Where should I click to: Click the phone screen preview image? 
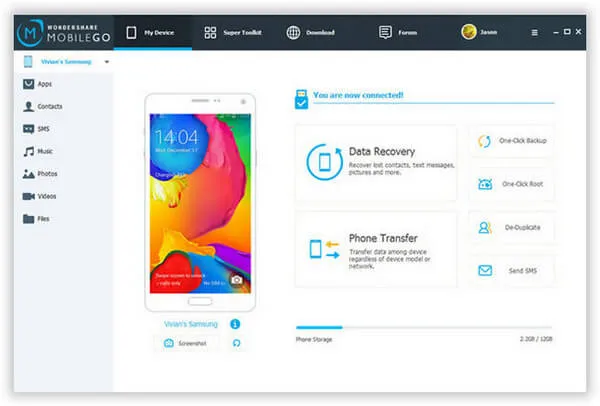[x=196, y=201]
